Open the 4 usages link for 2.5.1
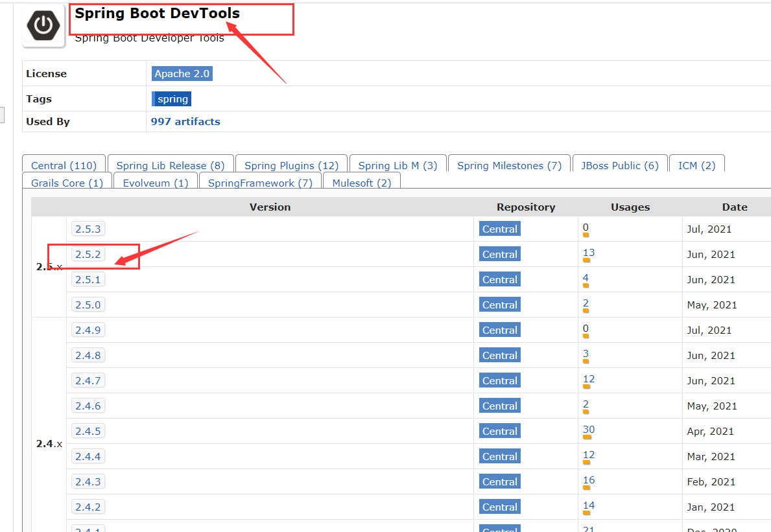The height and width of the screenshot is (532, 771). tap(586, 278)
